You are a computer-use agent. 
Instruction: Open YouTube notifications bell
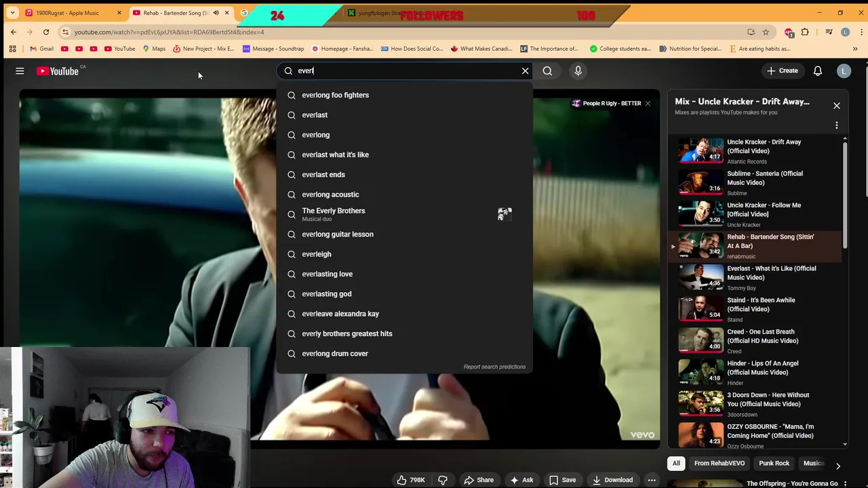[818, 70]
